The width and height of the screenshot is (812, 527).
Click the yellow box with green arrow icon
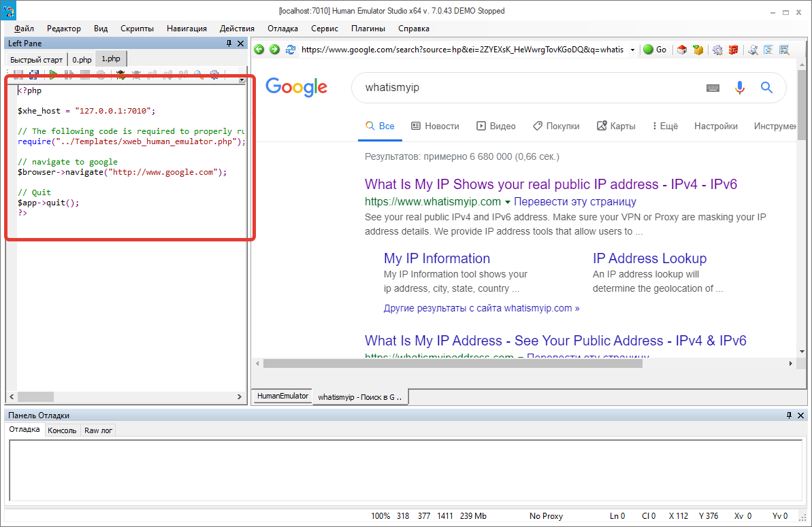(x=698, y=50)
